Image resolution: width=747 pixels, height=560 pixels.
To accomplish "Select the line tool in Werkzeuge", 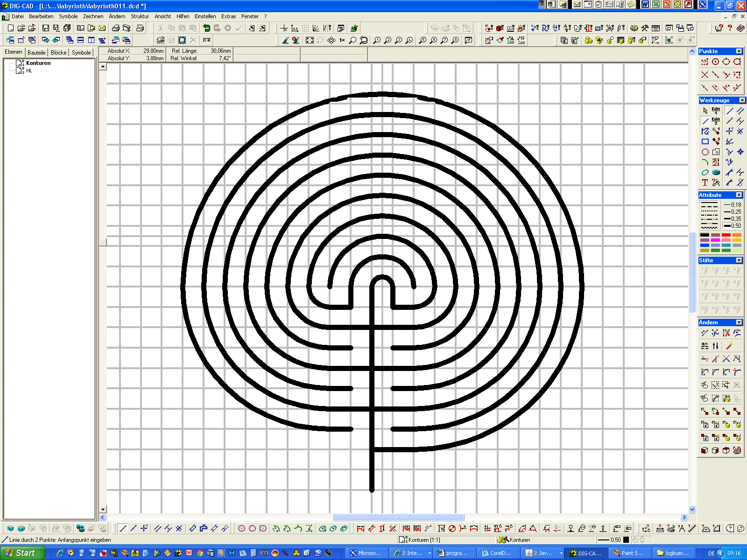I will pyautogui.click(x=705, y=121).
